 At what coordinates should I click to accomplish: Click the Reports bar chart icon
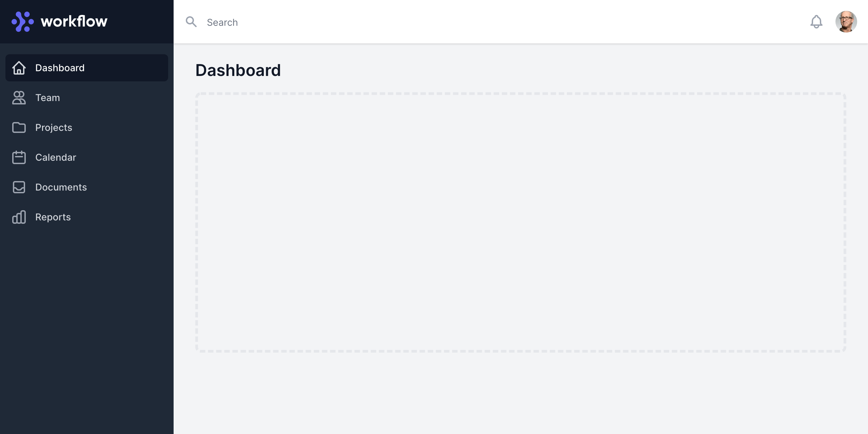click(x=19, y=217)
